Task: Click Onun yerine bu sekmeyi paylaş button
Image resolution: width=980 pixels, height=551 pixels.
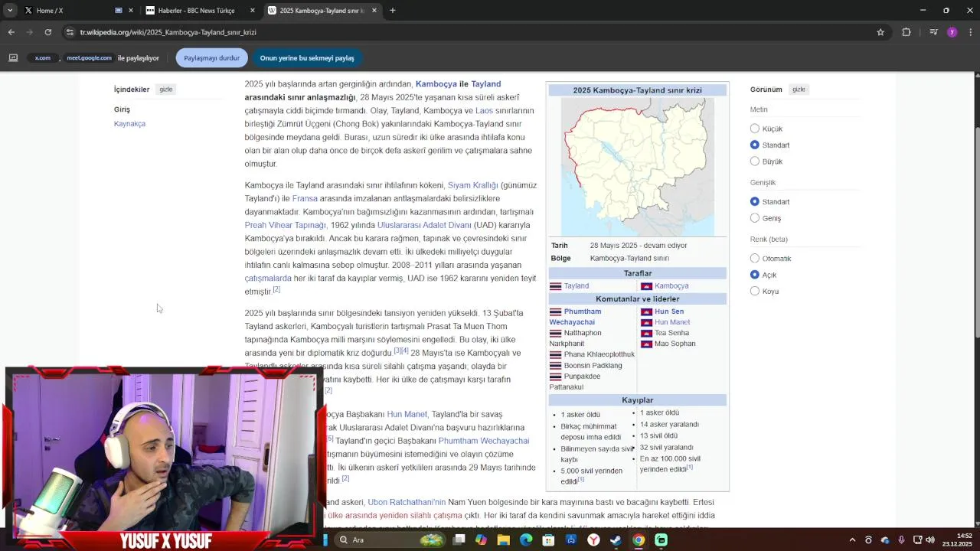Action: pos(307,58)
